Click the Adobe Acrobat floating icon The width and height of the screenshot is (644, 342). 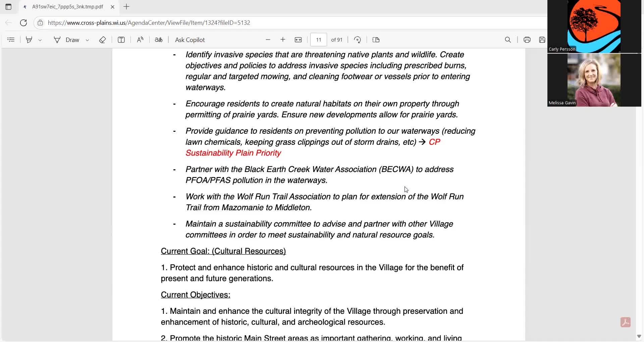coord(626,322)
